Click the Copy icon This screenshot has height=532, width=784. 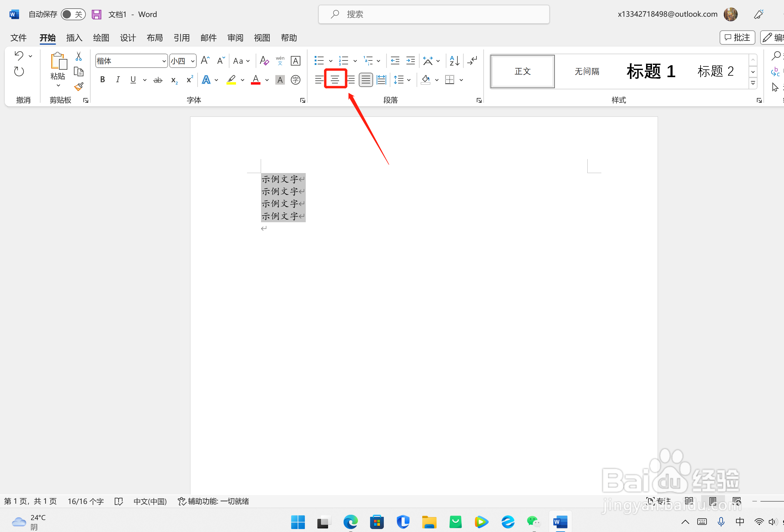tap(79, 71)
